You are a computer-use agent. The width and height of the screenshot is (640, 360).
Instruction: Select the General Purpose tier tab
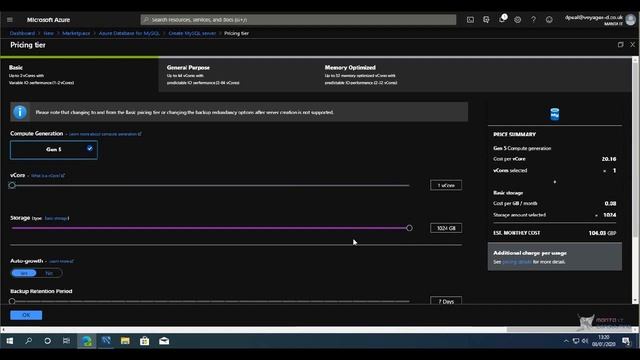click(237, 75)
